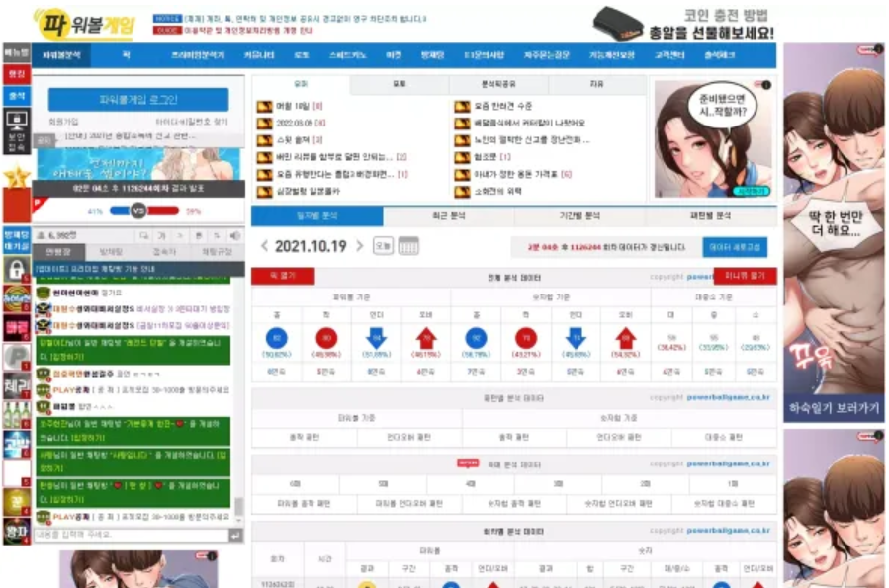This screenshot has width=889, height=588.
Task: Click the blue 파워볼게임 로그인 button
Action: point(138,100)
